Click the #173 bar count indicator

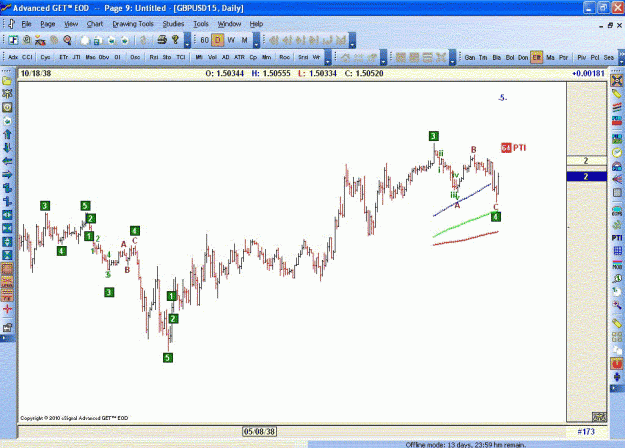tap(586, 432)
